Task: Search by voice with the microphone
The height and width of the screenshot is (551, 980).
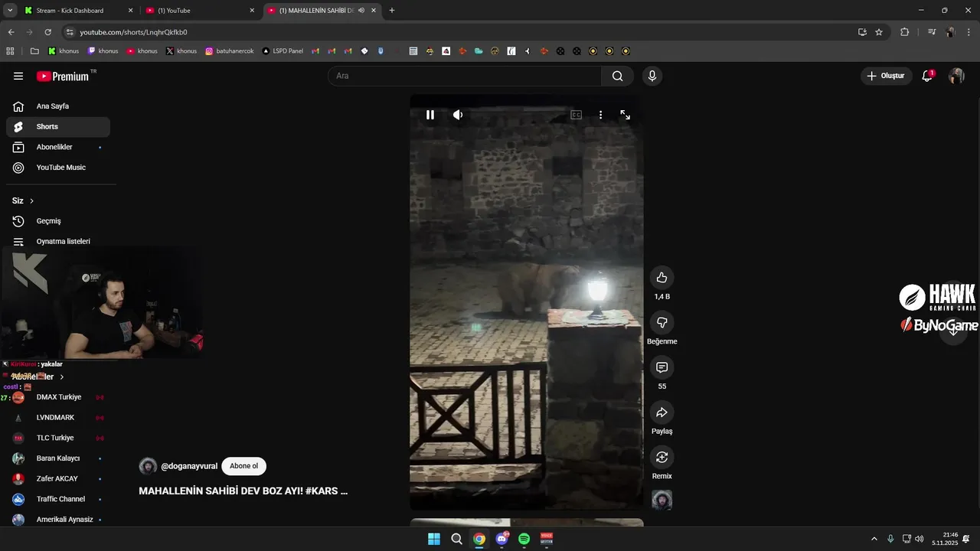Action: (x=652, y=76)
